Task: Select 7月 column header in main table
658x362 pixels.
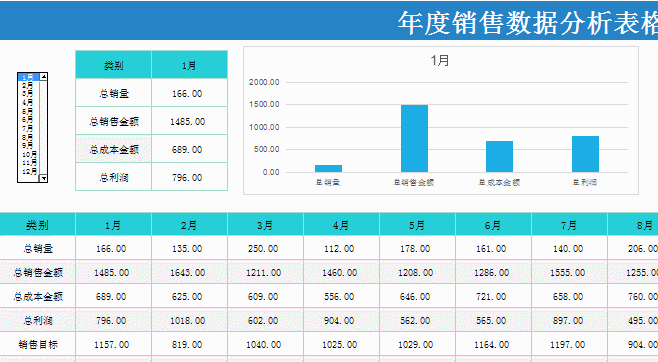Action: click(569, 225)
